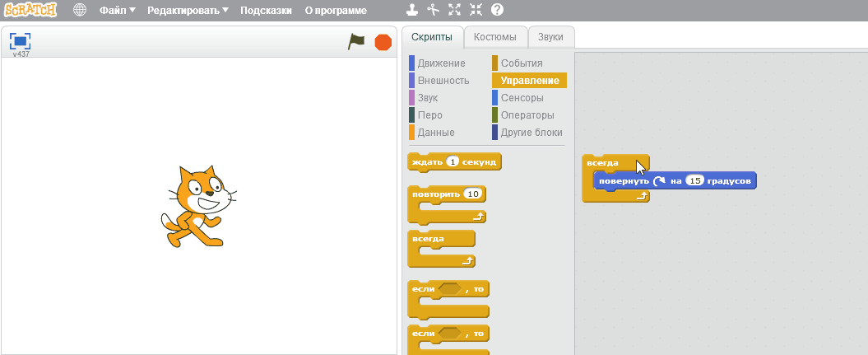Open the О программе link
The width and height of the screenshot is (868, 355).
click(x=336, y=12)
